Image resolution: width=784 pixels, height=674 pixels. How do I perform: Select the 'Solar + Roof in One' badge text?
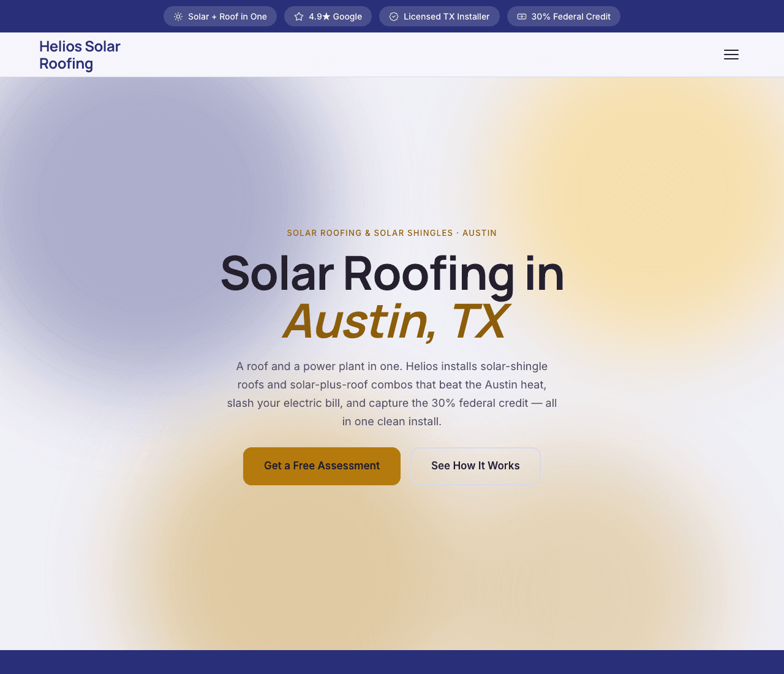point(227,17)
